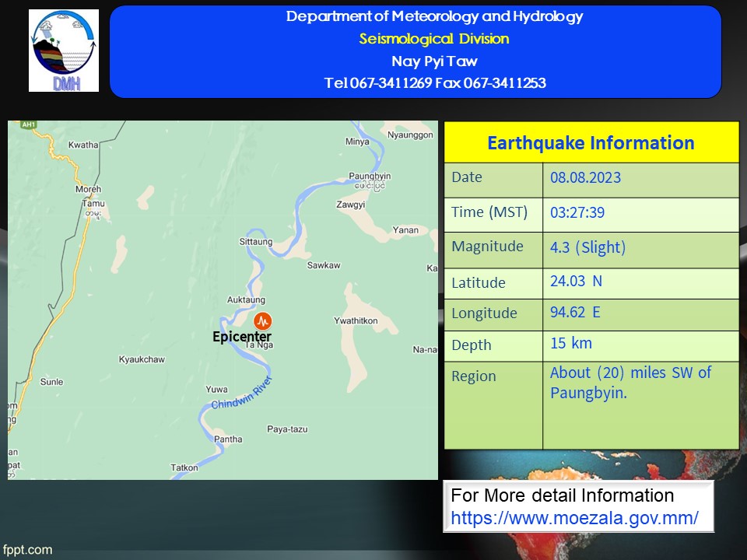
Task: Click the Kwatha label on map
Action: pos(83,145)
